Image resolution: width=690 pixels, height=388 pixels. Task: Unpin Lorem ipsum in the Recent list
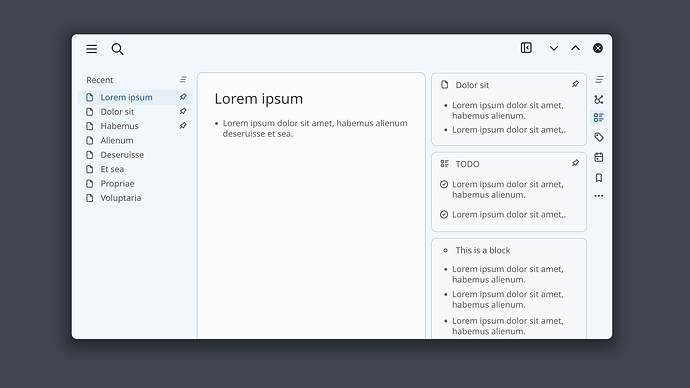pyautogui.click(x=183, y=97)
